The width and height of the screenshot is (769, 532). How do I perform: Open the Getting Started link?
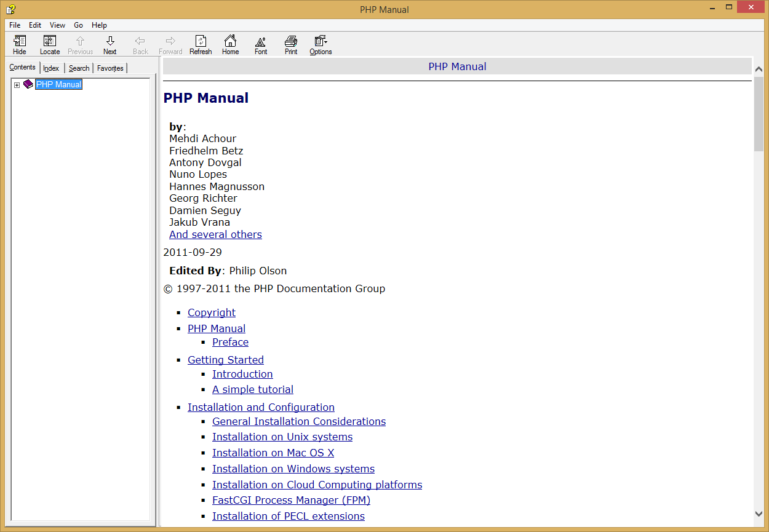(x=226, y=360)
